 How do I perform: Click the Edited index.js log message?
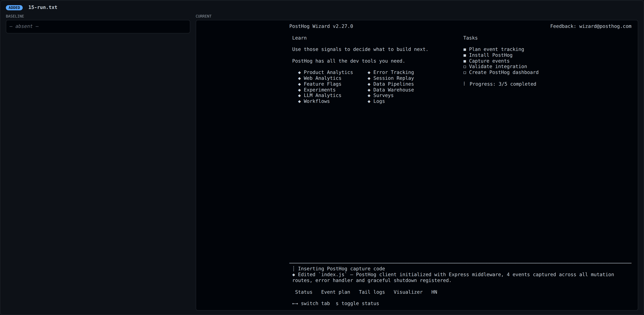pyautogui.click(x=453, y=278)
